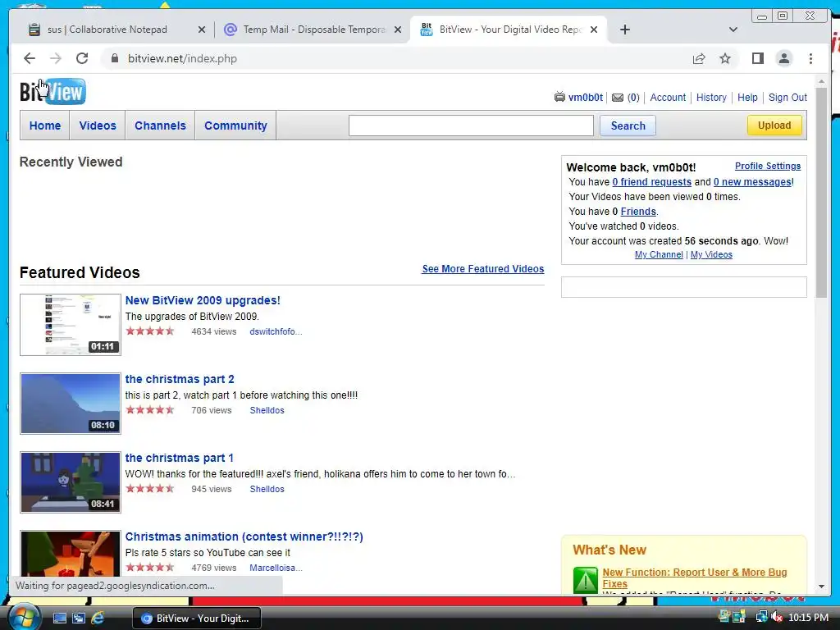Close the Temp Mail tab
Image resolution: width=840 pixels, height=630 pixels.
coord(398,30)
